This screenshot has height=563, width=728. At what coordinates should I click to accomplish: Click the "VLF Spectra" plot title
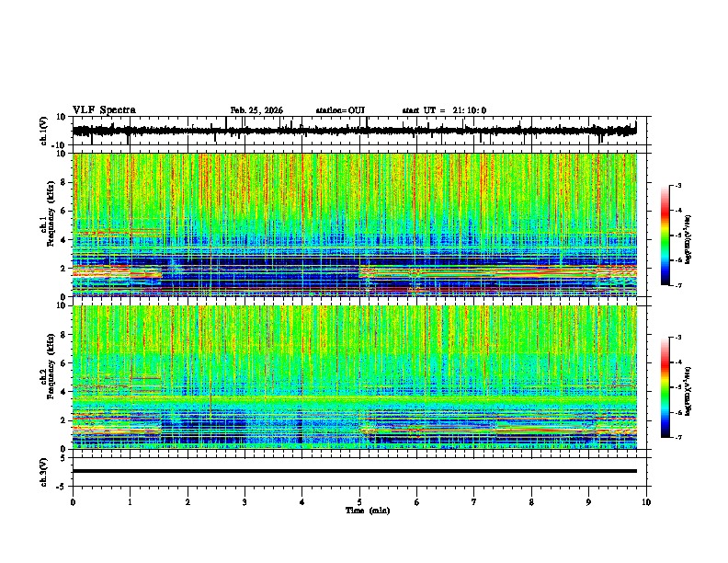pyautogui.click(x=104, y=110)
